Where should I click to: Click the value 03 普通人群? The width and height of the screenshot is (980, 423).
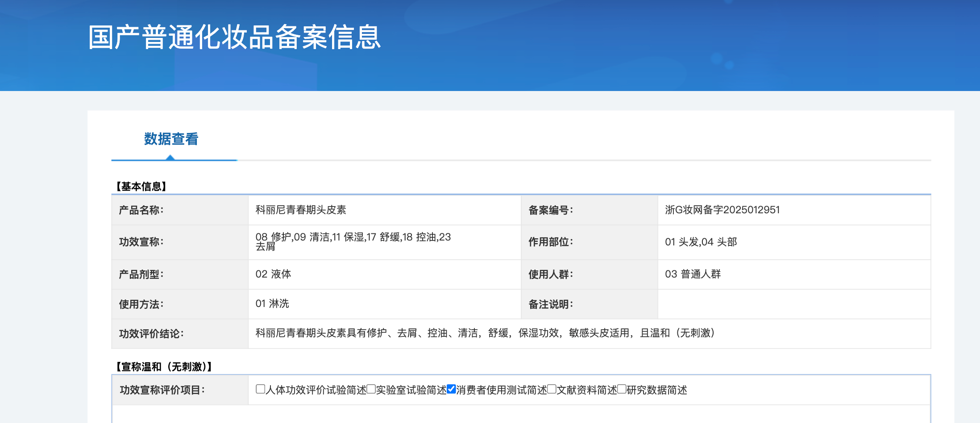click(x=693, y=274)
